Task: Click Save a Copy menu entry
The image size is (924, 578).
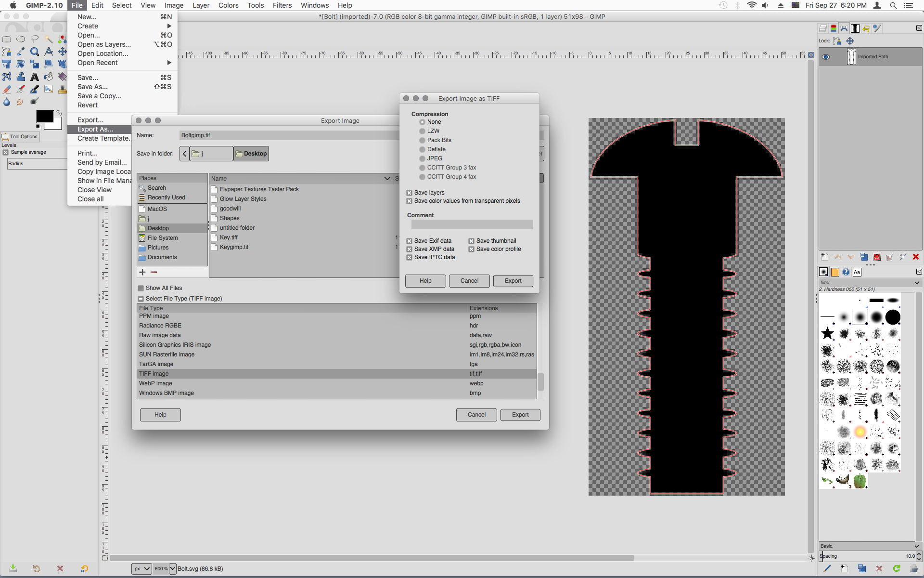Action: point(99,96)
